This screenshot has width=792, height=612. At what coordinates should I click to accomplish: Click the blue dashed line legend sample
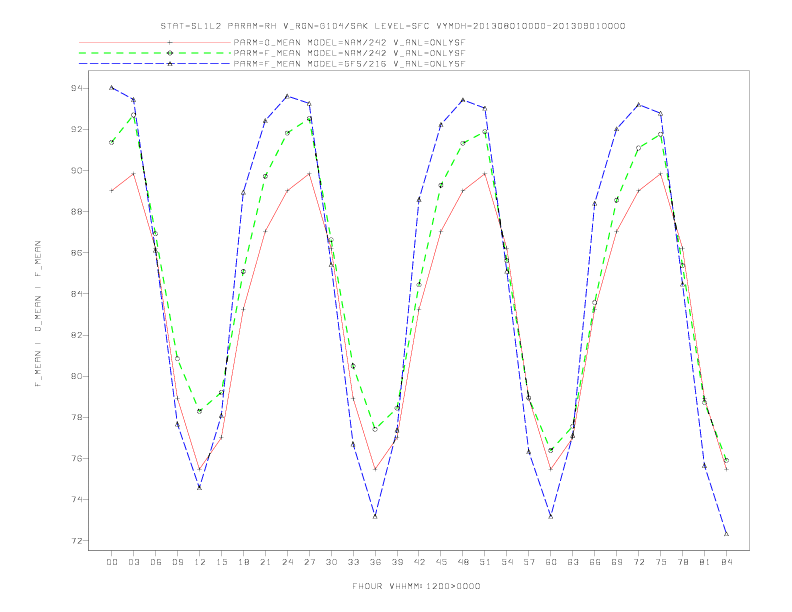click(x=155, y=64)
